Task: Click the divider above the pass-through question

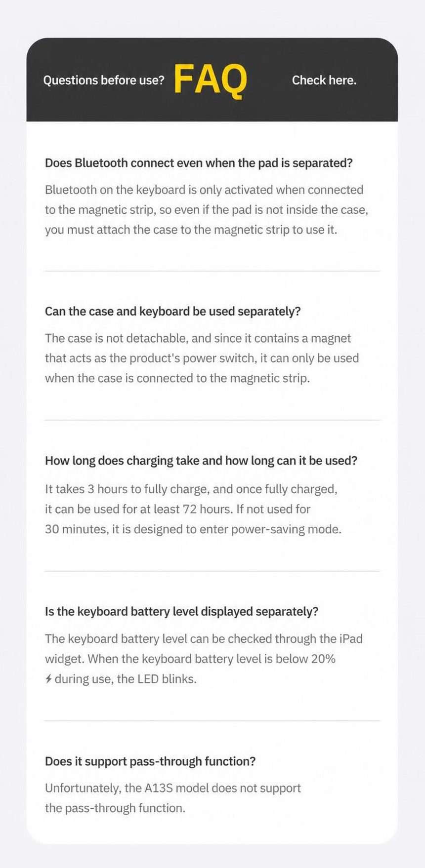Action: [x=212, y=721]
